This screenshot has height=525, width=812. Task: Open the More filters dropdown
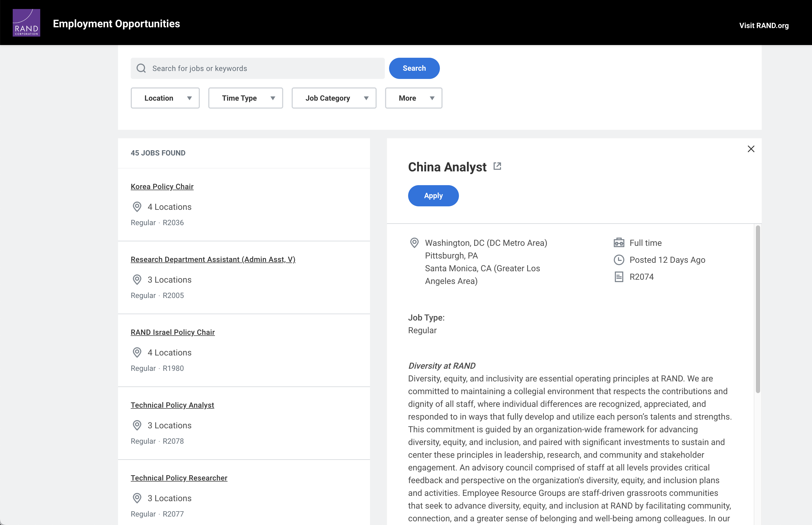point(414,98)
